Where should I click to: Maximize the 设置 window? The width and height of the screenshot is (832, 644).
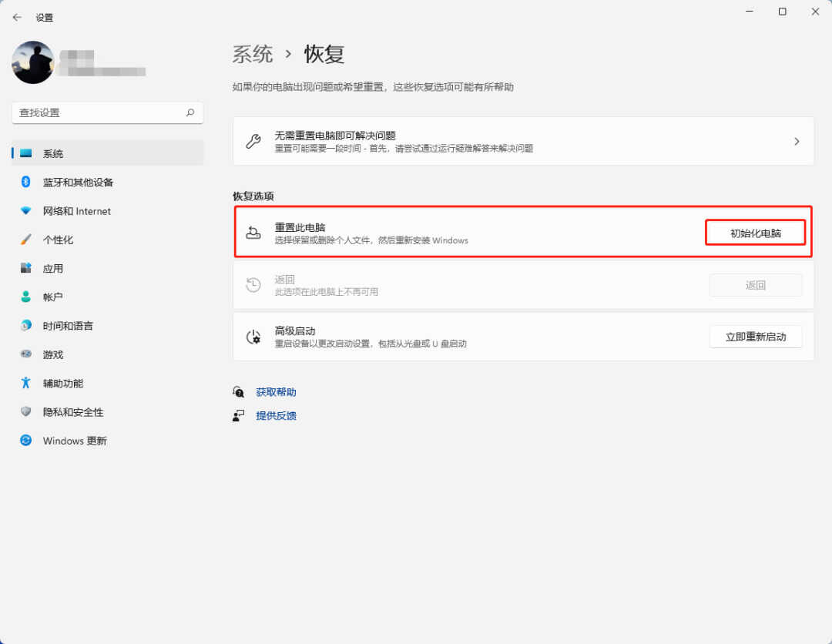point(782,11)
